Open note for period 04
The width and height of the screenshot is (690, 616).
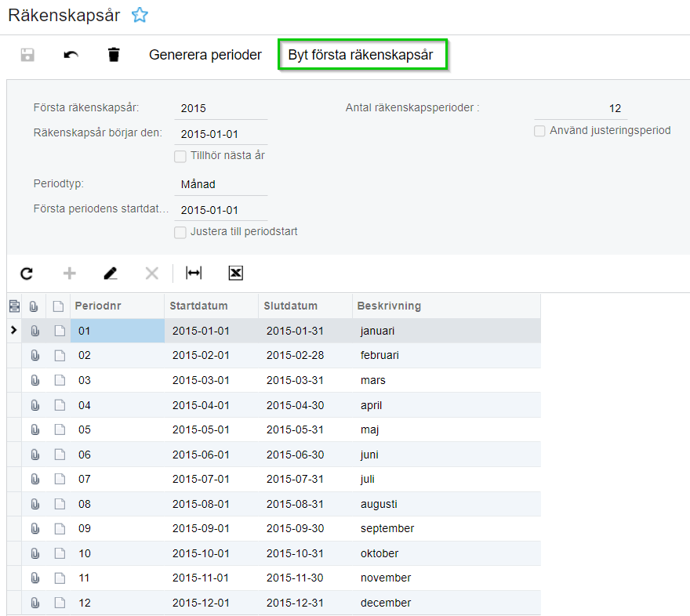click(60, 405)
